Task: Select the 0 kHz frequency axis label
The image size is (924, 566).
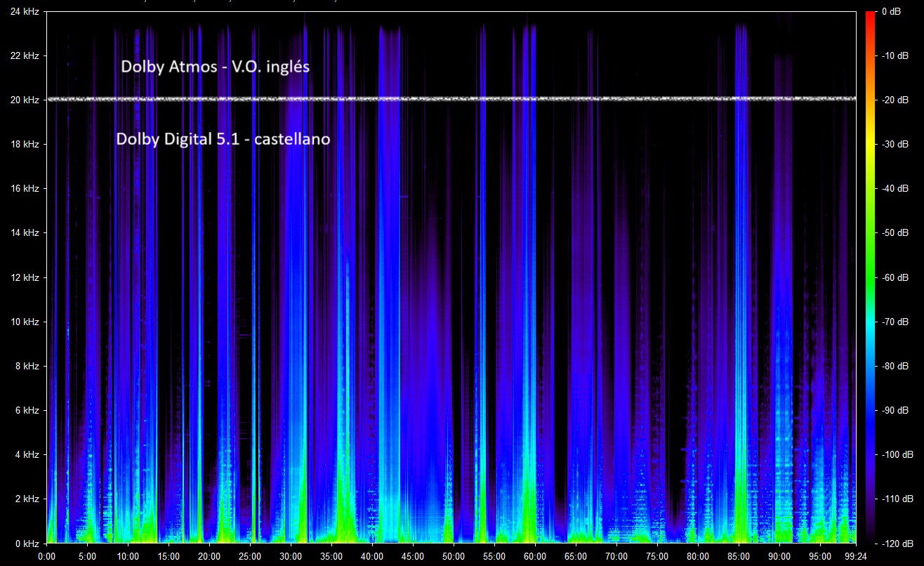Action: click(x=29, y=543)
